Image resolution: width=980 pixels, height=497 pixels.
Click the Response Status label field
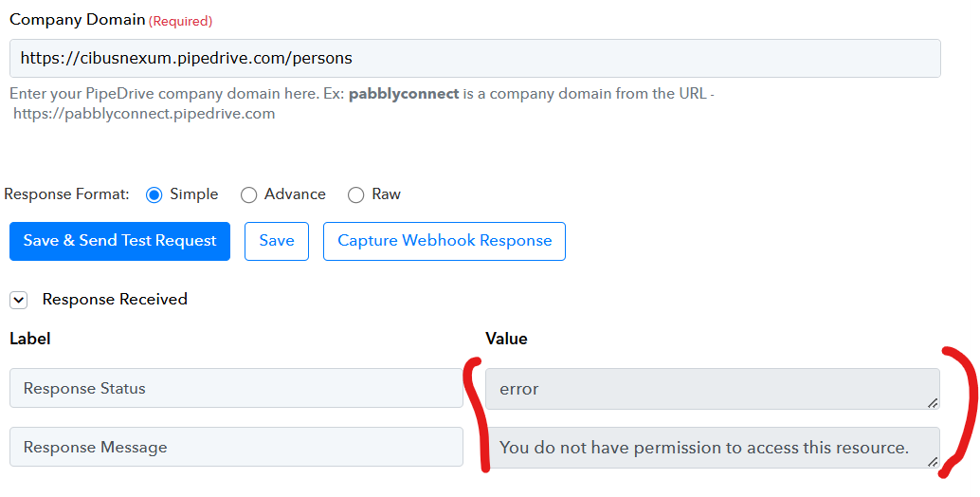click(236, 388)
